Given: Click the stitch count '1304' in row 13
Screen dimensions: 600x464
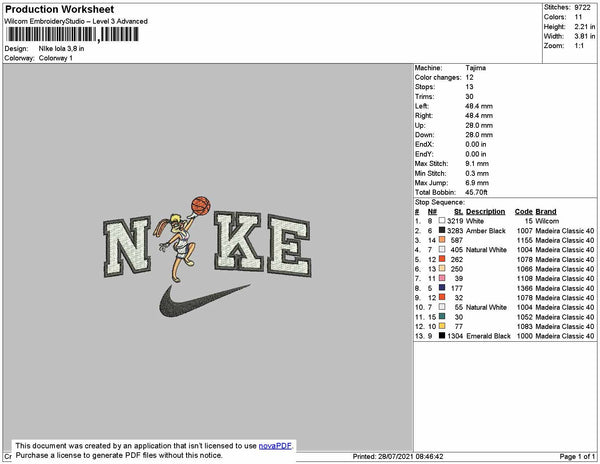Looking at the screenshot, I should pos(455,336).
